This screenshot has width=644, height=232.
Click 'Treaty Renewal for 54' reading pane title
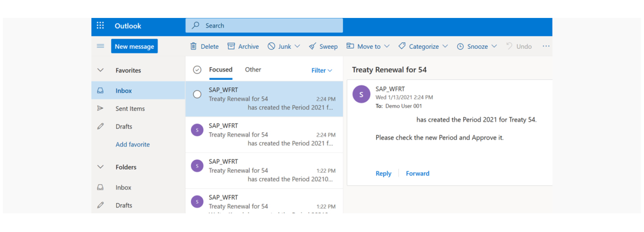tap(389, 70)
